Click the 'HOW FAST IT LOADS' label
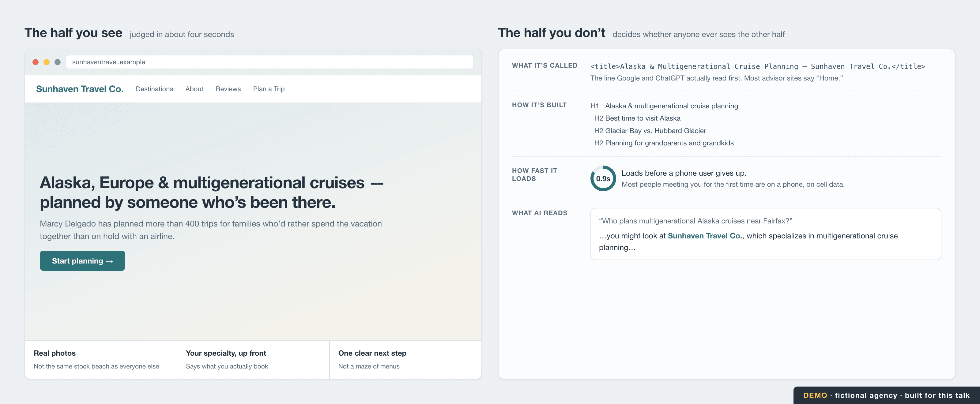This screenshot has height=404, width=980. click(x=534, y=175)
